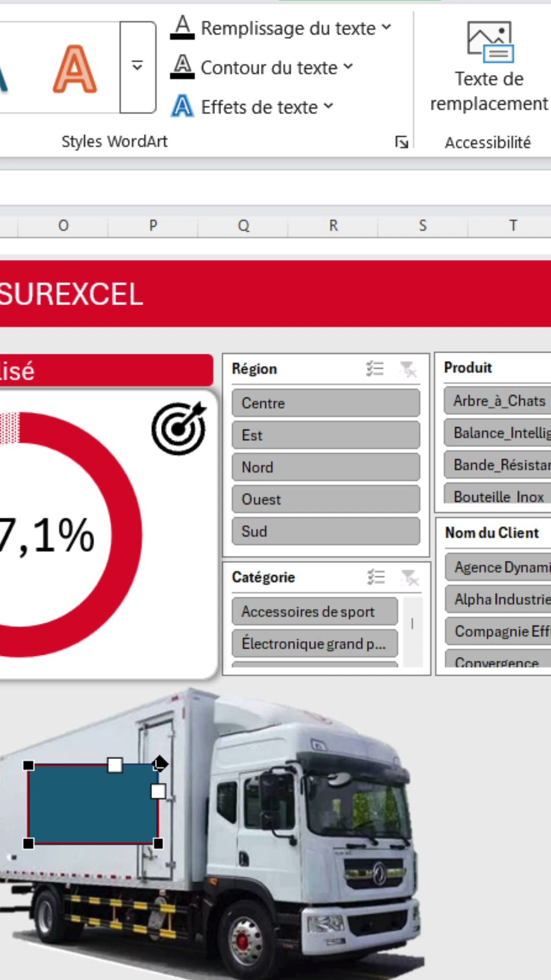Open Remplissage du texte dropdown arrow

click(386, 27)
